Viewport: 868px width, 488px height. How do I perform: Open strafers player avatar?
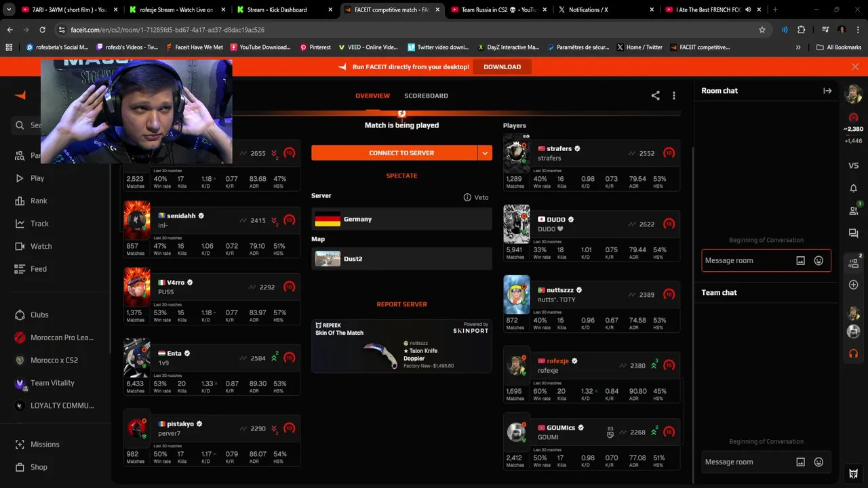coord(516,153)
